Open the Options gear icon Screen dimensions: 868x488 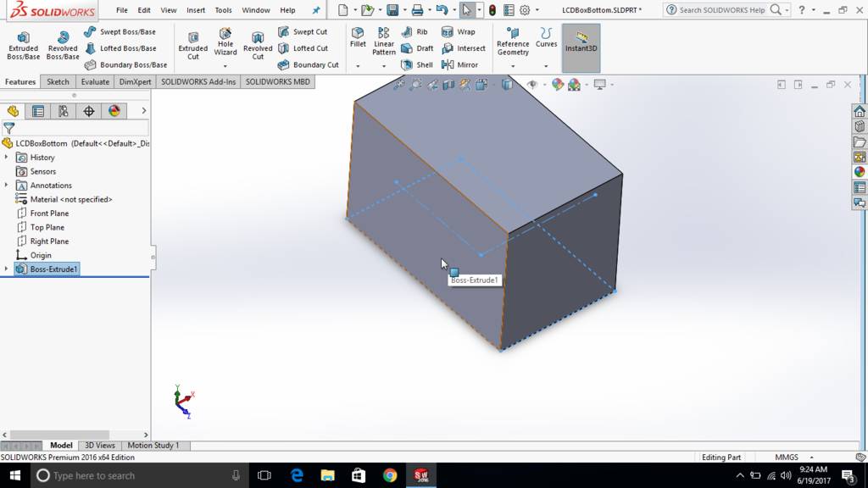click(525, 10)
